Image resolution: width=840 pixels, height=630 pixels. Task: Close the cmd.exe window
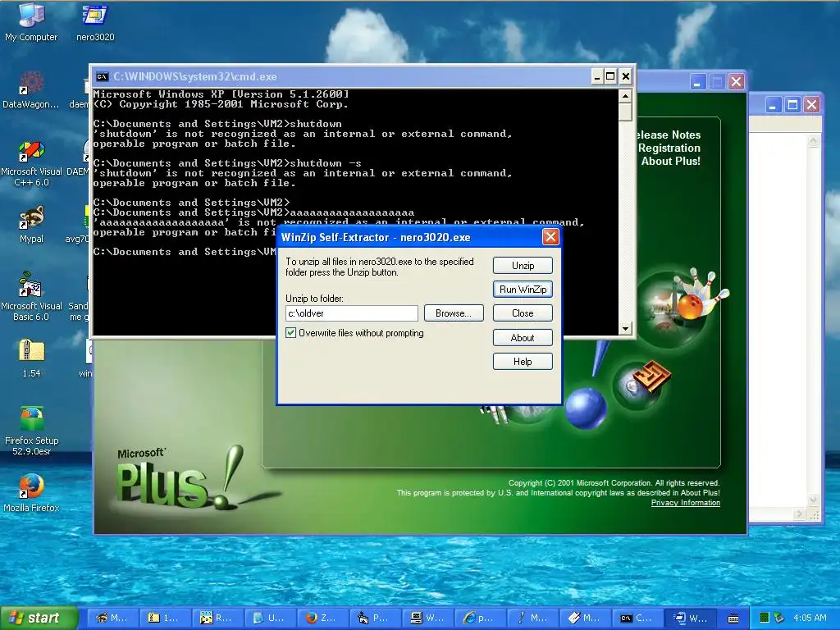click(626, 76)
